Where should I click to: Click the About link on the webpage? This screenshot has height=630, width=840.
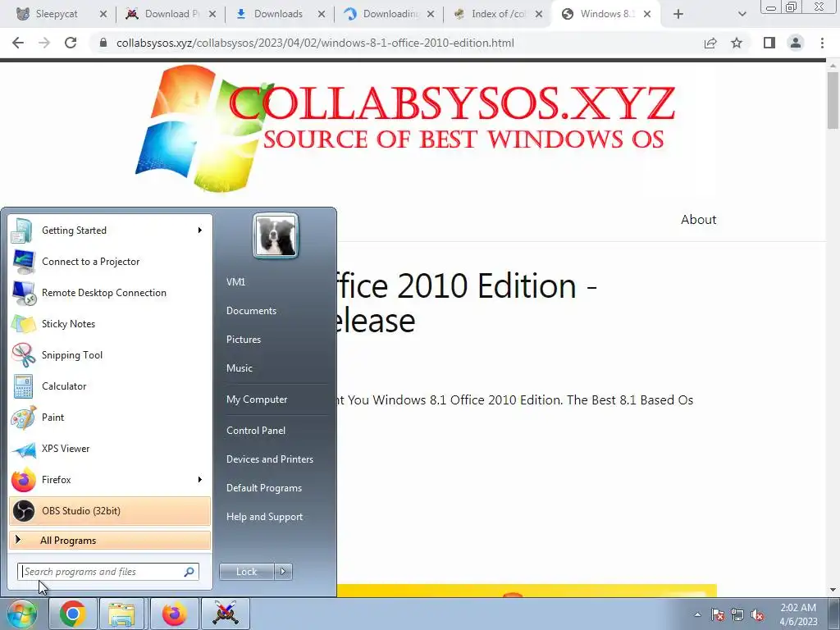[699, 220]
